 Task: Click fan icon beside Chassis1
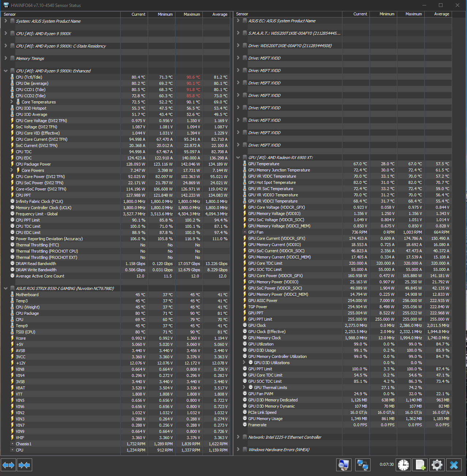(x=12, y=444)
